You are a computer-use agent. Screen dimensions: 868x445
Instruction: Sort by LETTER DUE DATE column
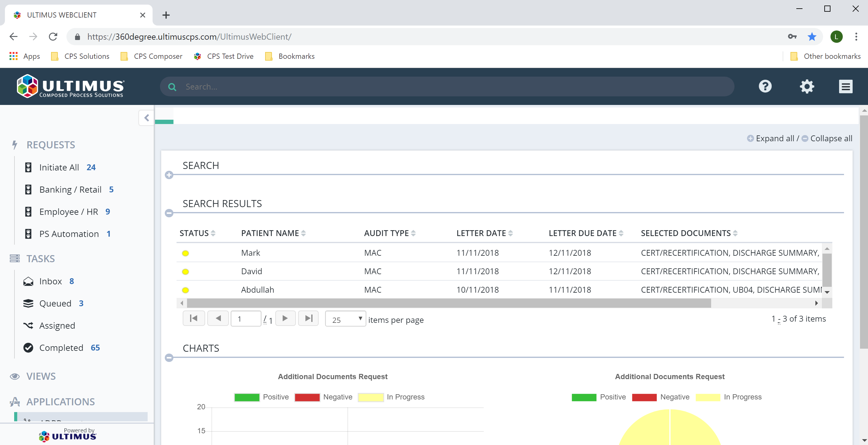point(586,233)
